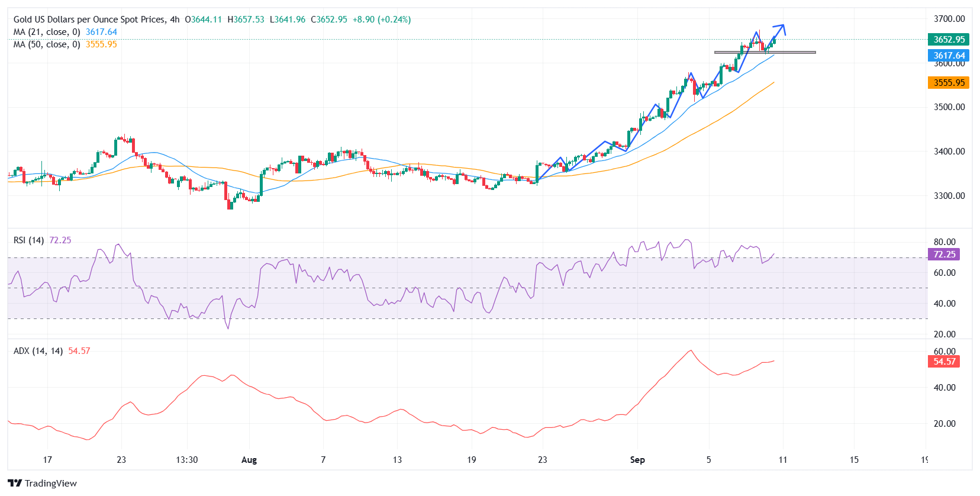Click the blue upward projection arrow
Screen dimensions: 980x496
[780, 27]
